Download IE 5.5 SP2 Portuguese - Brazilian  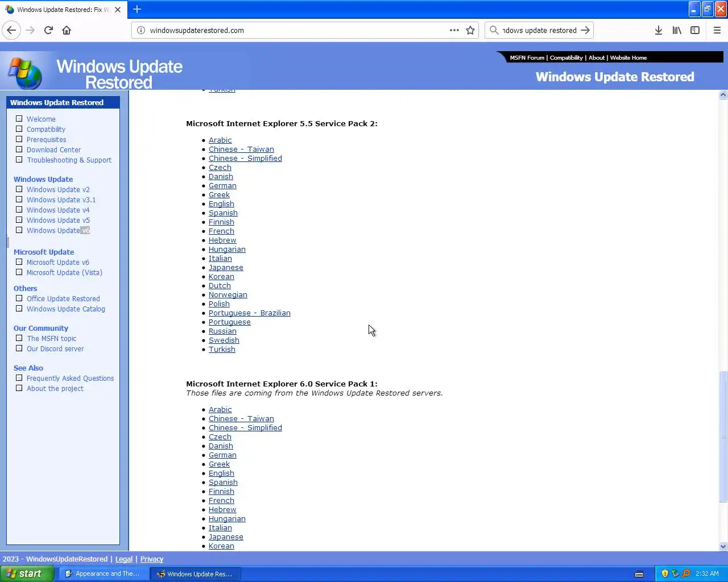[250, 313]
